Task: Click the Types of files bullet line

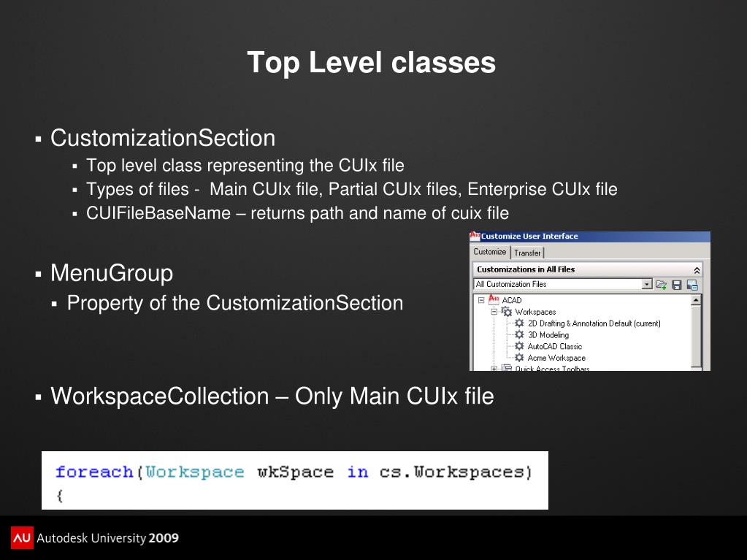Action: point(351,189)
